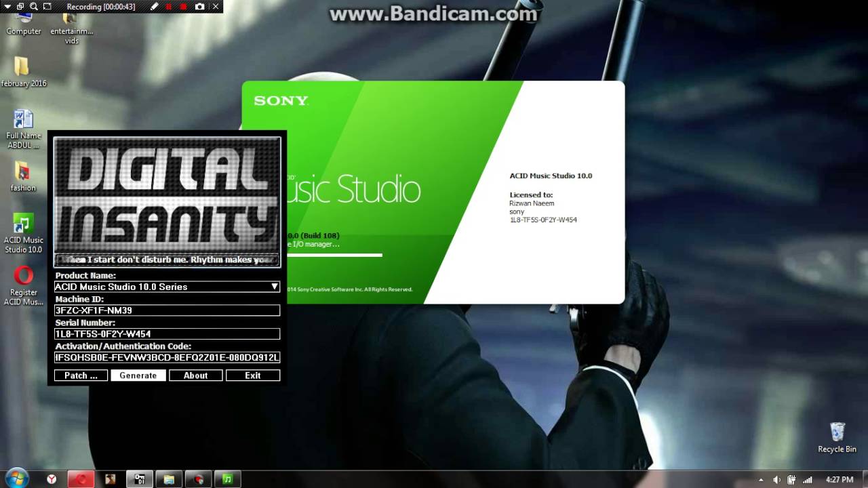Click the Recording [00:00:43] timer text
The image size is (868, 488).
(101, 6)
